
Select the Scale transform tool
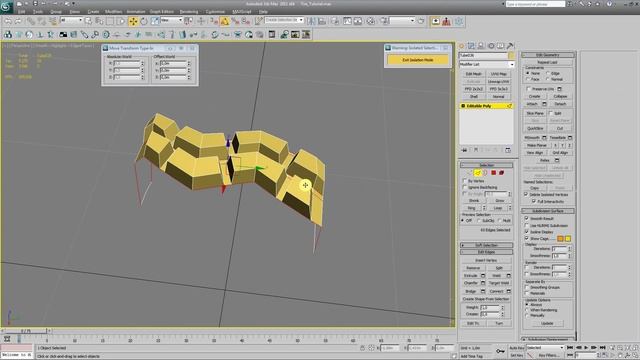(x=155, y=21)
